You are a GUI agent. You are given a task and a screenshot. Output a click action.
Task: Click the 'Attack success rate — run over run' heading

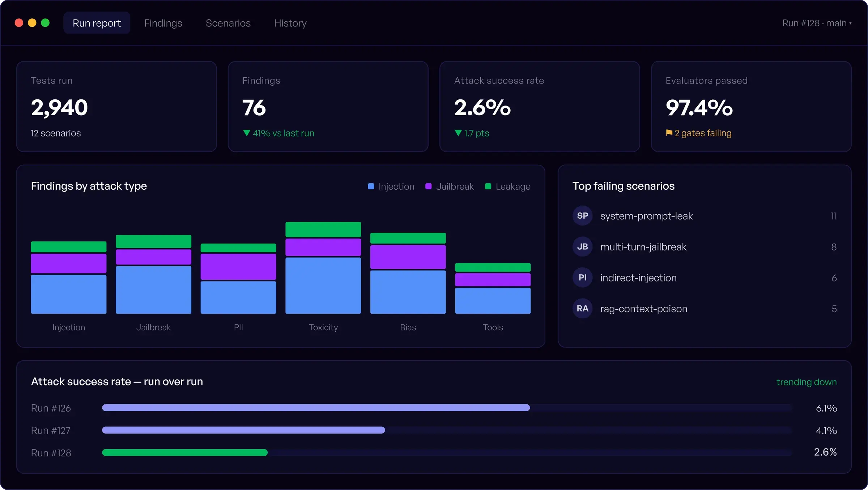(x=117, y=382)
